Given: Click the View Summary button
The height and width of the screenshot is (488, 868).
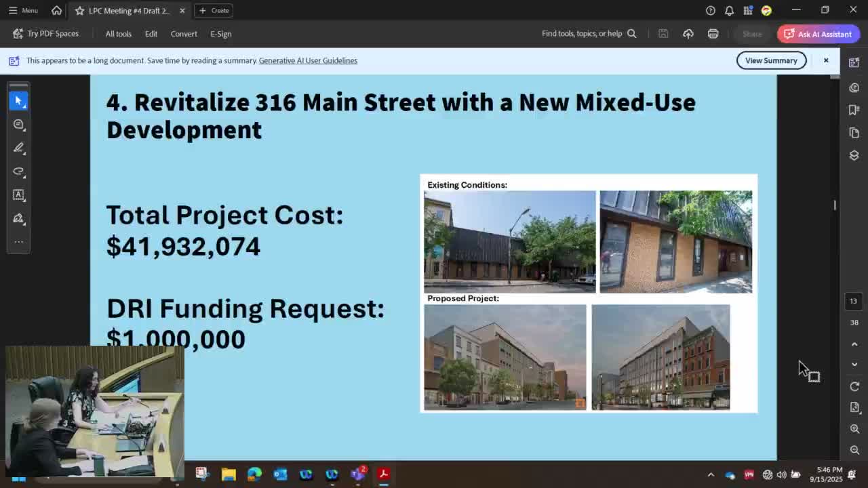Looking at the screenshot, I should click(x=771, y=60).
